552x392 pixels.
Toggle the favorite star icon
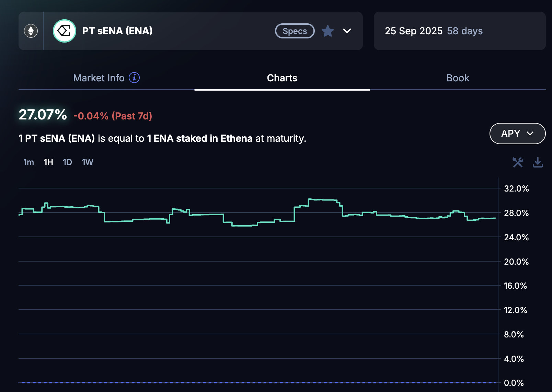[328, 31]
